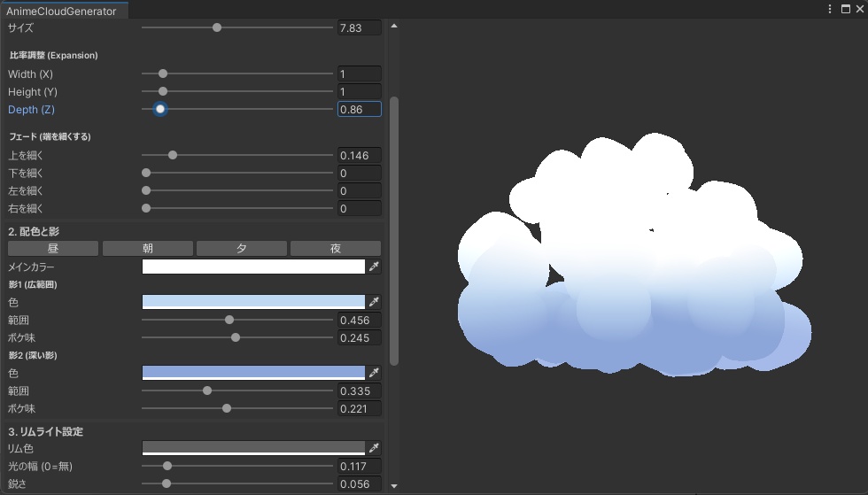Pick main color with the メインカラー eyedropper
The width and height of the screenshot is (868, 495).
pyautogui.click(x=374, y=267)
